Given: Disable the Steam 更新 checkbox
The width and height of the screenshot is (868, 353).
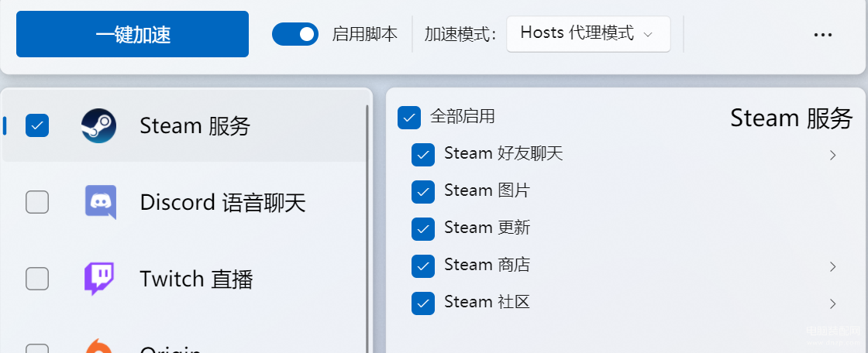Looking at the screenshot, I should [423, 228].
